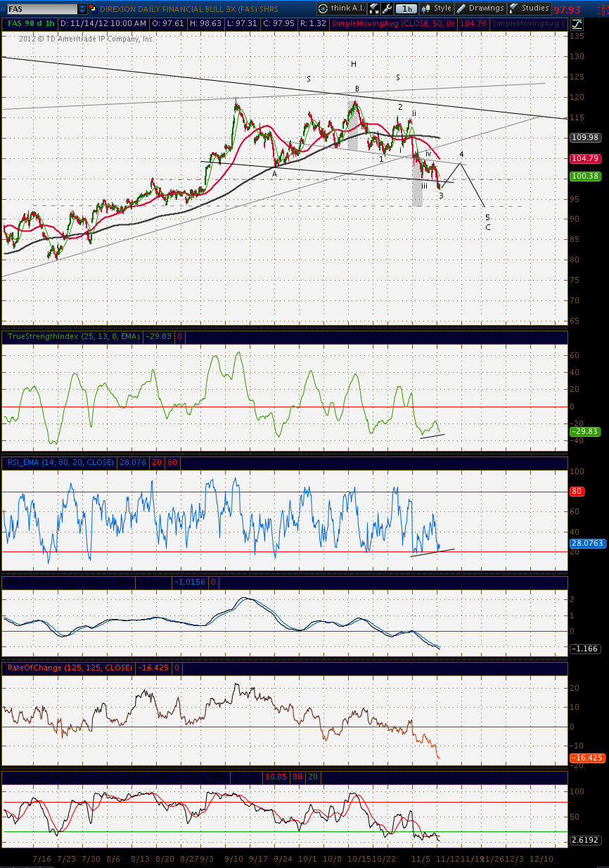The width and height of the screenshot is (609, 868).
Task: Click the red 80 RSI level tag
Action: click(x=577, y=491)
